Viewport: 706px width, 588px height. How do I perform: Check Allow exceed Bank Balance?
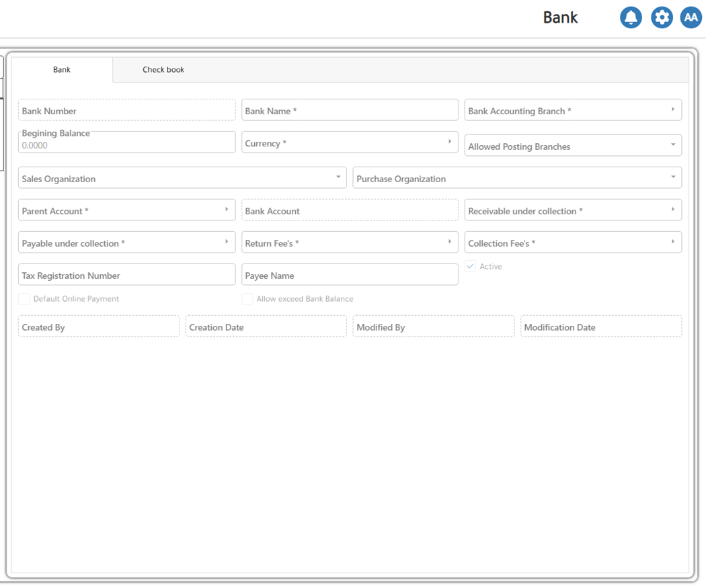click(x=247, y=299)
